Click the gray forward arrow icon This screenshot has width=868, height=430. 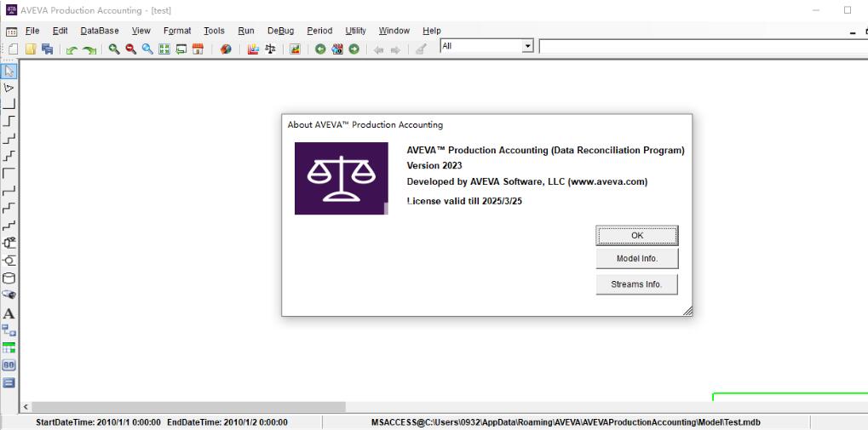(395, 49)
